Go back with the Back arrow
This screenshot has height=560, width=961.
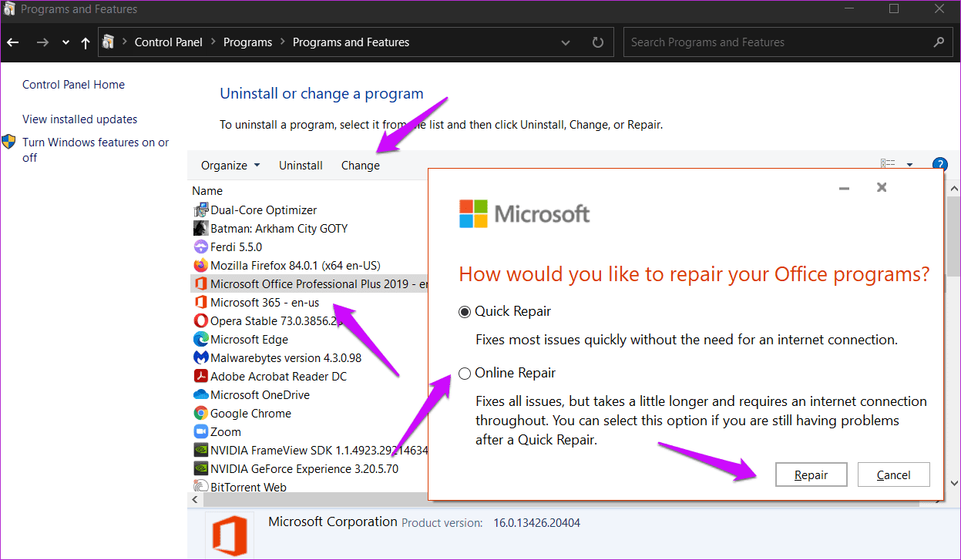14,42
